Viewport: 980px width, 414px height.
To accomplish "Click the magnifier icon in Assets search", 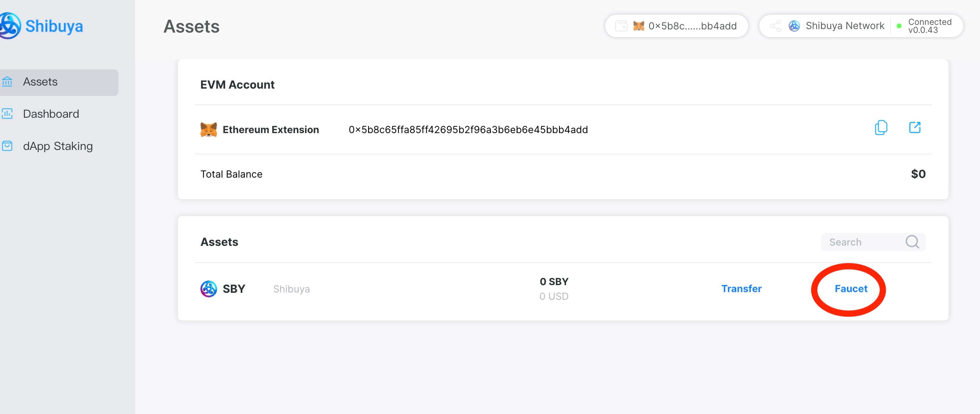I will 912,242.
